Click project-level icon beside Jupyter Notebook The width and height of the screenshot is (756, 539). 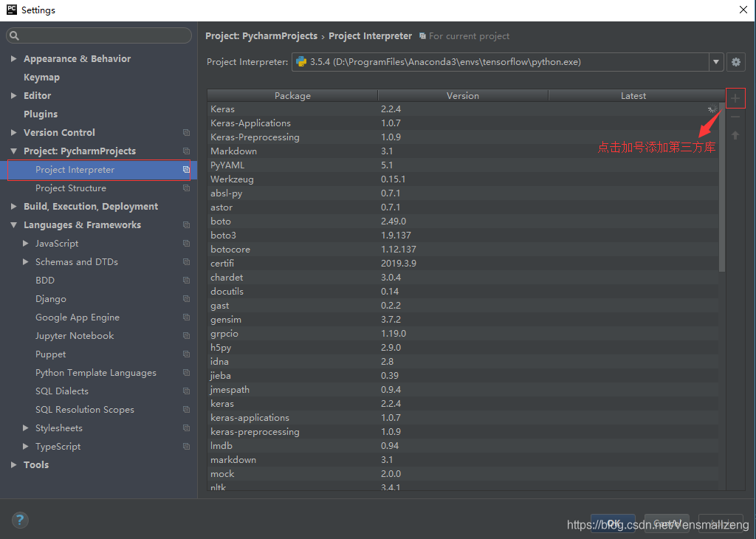186,335
